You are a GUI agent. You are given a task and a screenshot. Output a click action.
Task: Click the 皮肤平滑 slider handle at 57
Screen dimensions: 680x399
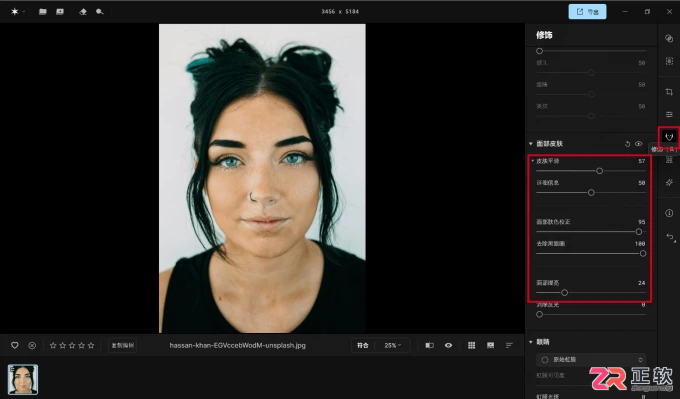tap(599, 171)
